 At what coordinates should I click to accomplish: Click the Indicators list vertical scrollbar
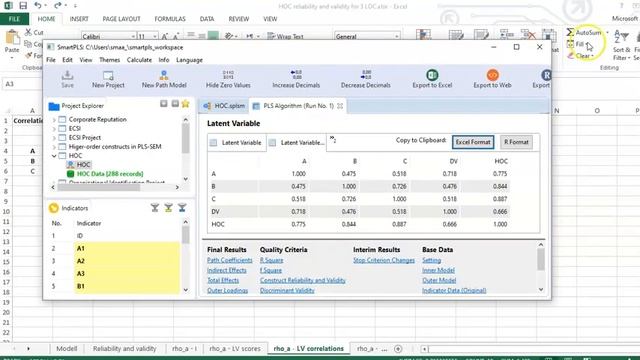(186, 236)
